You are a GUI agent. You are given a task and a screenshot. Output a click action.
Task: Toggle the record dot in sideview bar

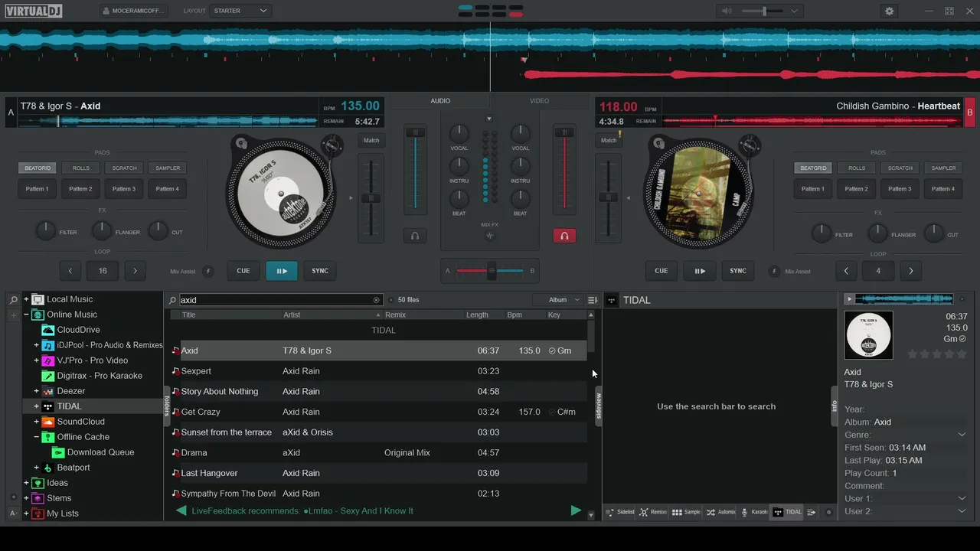click(x=828, y=512)
